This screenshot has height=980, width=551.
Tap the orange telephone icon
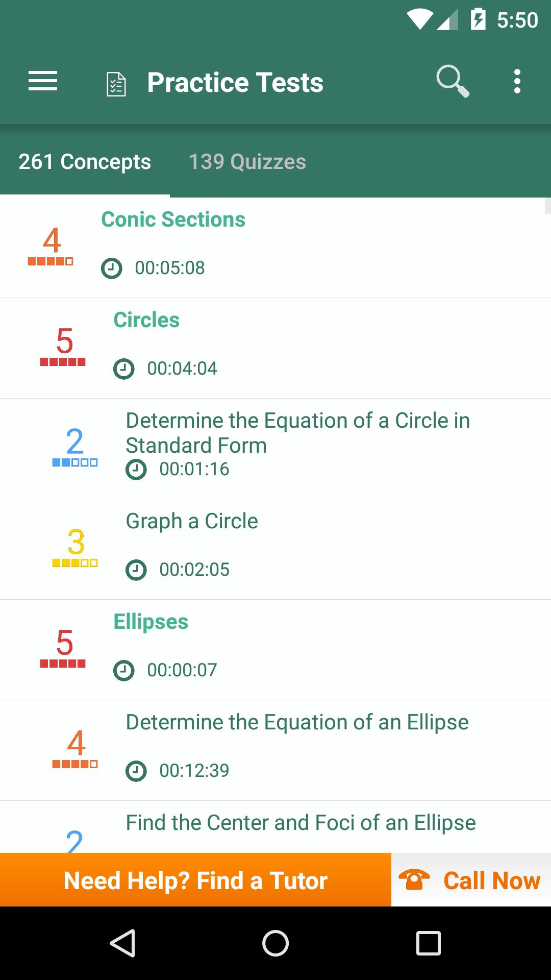(414, 880)
